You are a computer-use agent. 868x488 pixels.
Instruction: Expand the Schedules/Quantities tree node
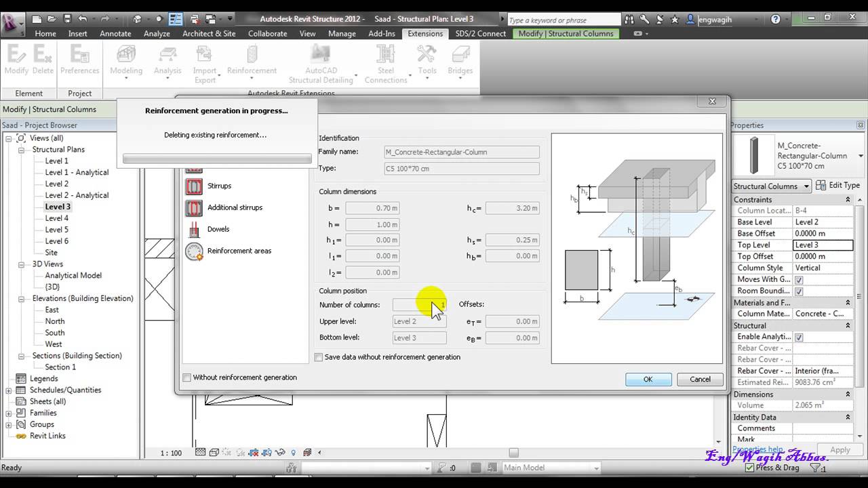(9, 390)
